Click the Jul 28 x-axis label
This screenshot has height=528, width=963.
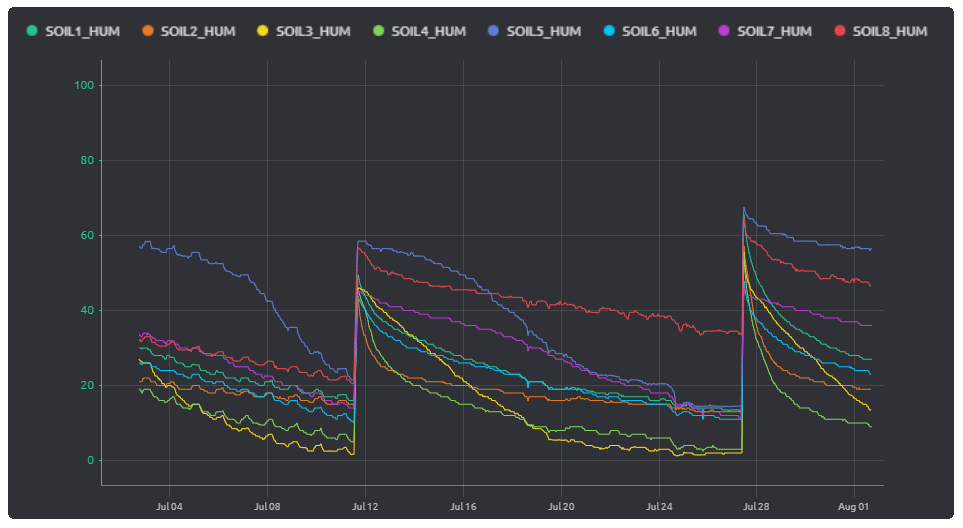click(x=757, y=506)
